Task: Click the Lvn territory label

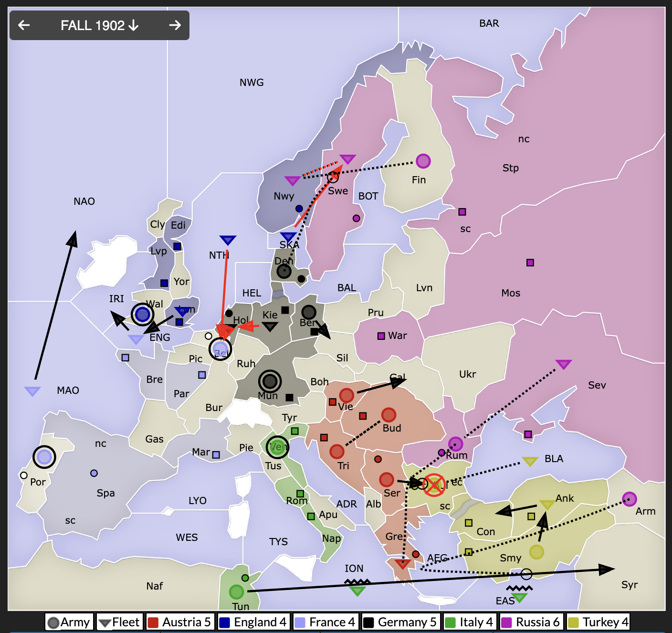Action: pos(424,288)
